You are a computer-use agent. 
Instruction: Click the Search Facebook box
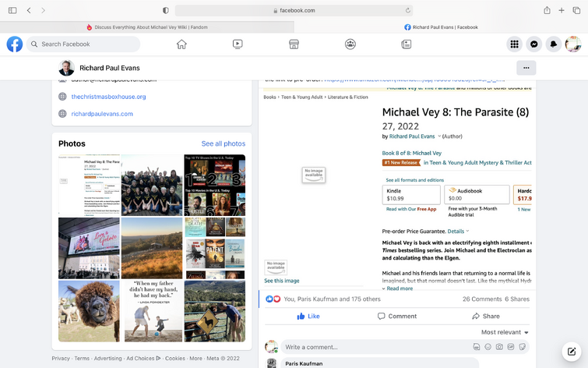click(83, 44)
